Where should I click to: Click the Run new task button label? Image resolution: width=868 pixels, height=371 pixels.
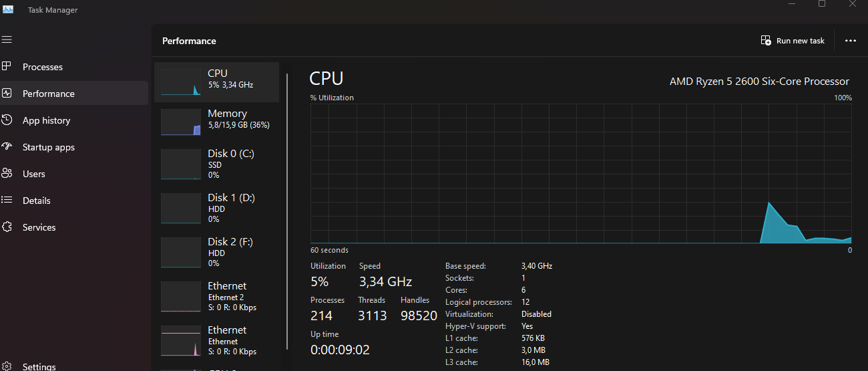(x=801, y=41)
